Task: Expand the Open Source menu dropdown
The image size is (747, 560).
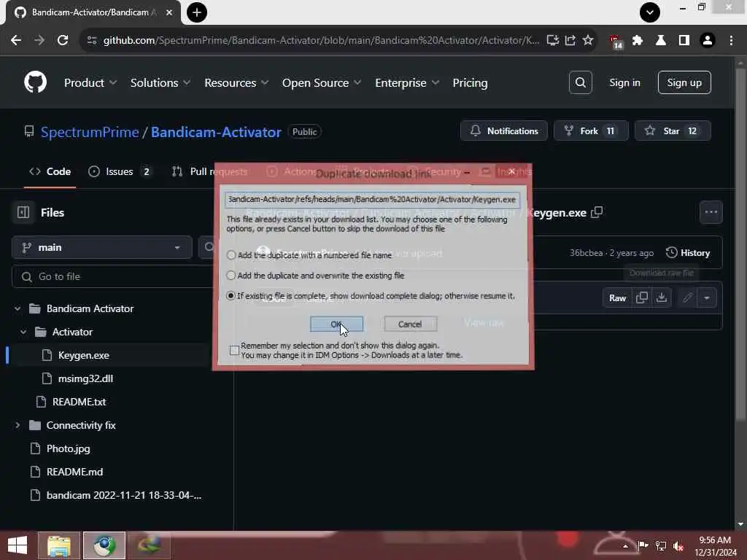Action: (322, 82)
